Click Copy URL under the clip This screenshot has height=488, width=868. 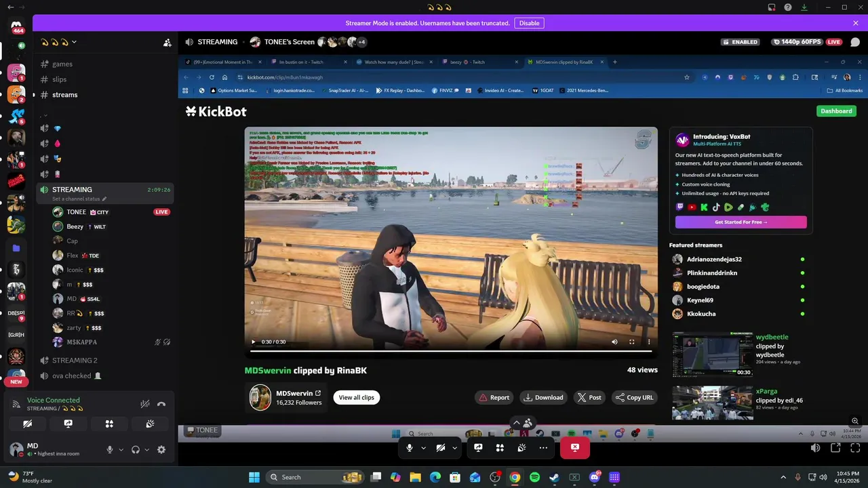click(x=634, y=397)
